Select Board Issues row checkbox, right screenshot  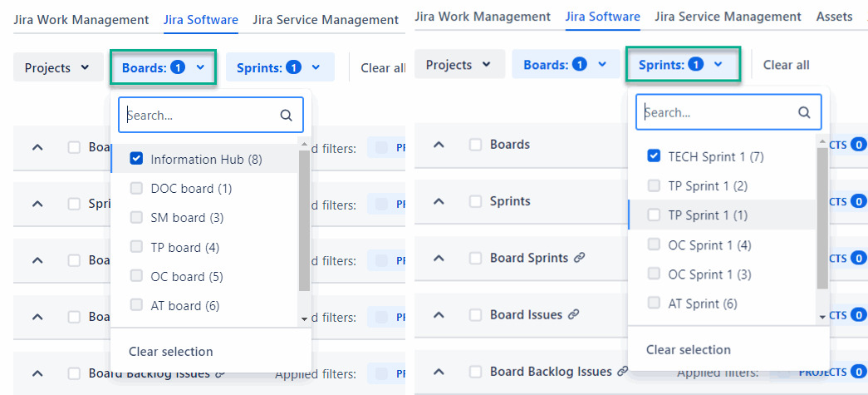(475, 315)
